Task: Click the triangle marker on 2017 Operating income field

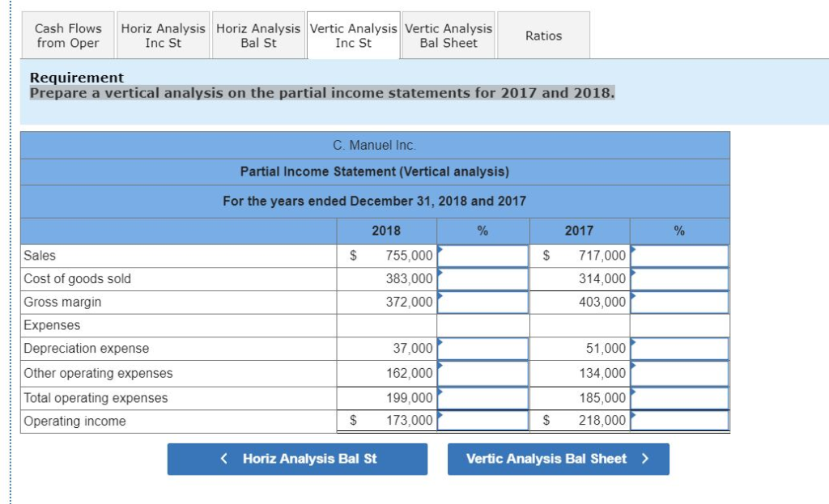Action: 632,416
